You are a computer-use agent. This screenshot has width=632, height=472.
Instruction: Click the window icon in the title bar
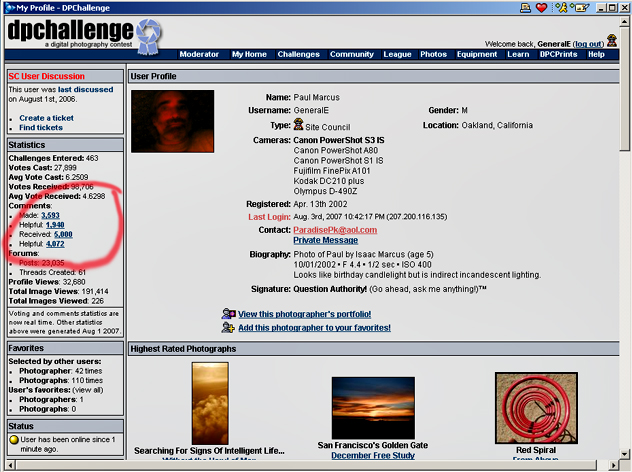click(x=10, y=8)
